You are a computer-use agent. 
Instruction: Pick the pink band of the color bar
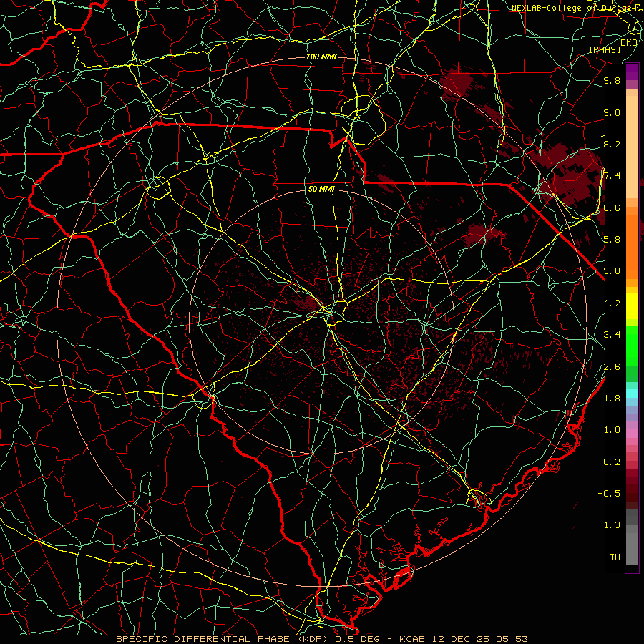[x=632, y=434]
